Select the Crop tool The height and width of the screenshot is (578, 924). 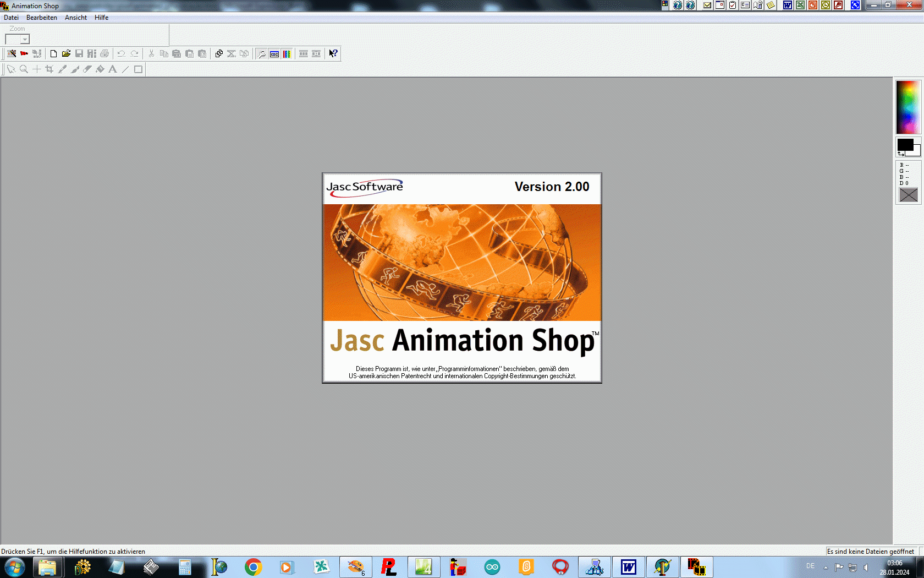pyautogui.click(x=49, y=69)
